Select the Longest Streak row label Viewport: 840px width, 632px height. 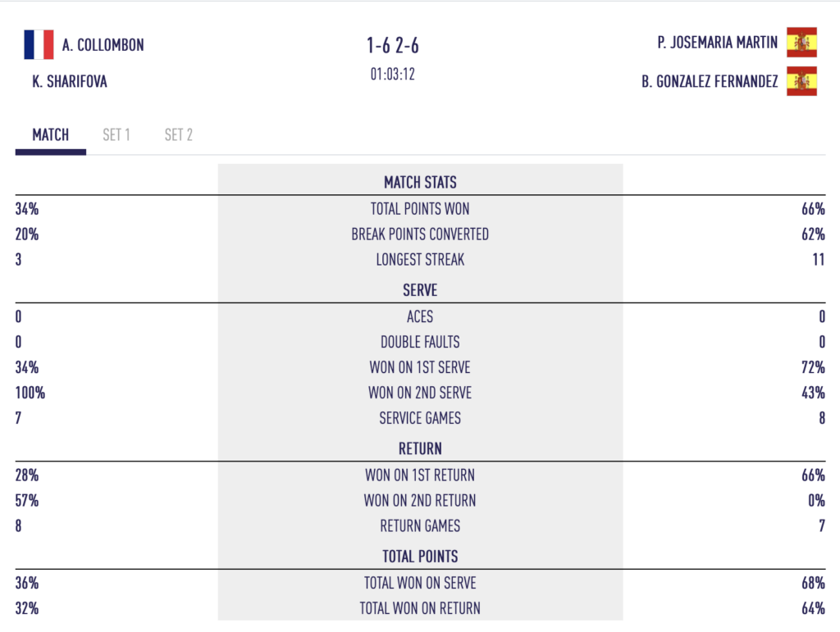point(420,260)
